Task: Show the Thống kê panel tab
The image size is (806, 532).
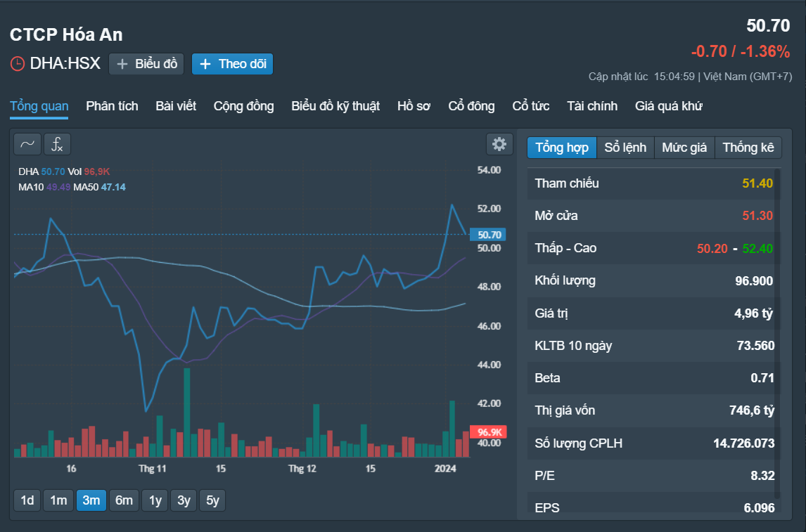Action: point(748,148)
